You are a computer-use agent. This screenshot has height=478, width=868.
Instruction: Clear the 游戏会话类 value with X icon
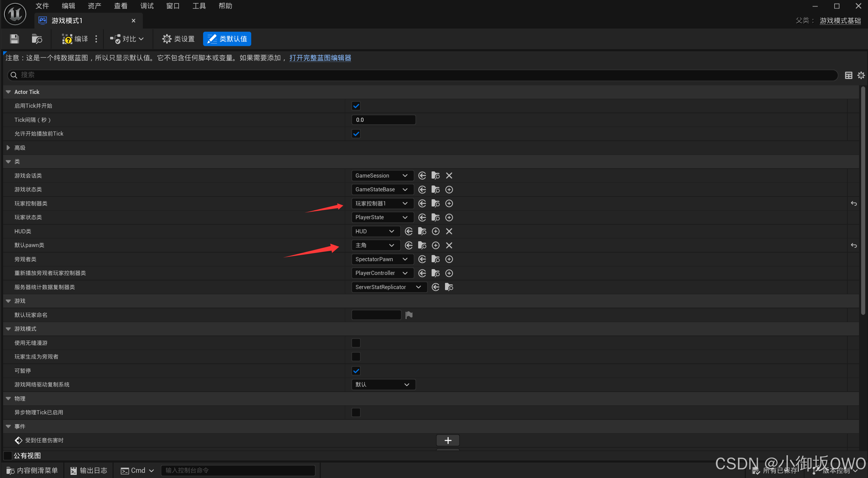[x=449, y=176]
